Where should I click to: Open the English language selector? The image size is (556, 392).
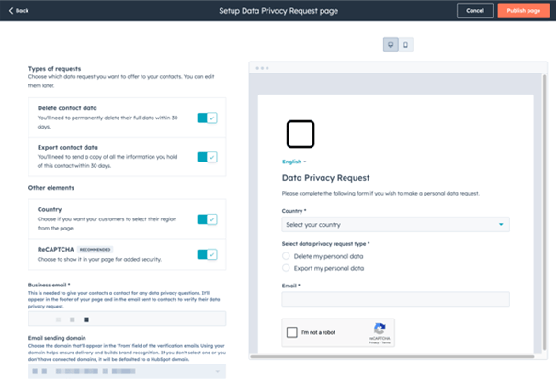294,162
